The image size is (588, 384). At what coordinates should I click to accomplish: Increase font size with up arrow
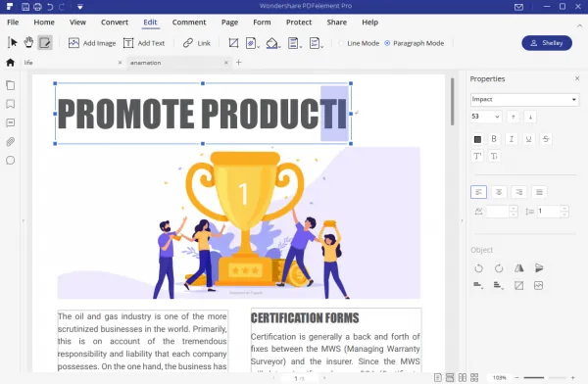(513, 117)
